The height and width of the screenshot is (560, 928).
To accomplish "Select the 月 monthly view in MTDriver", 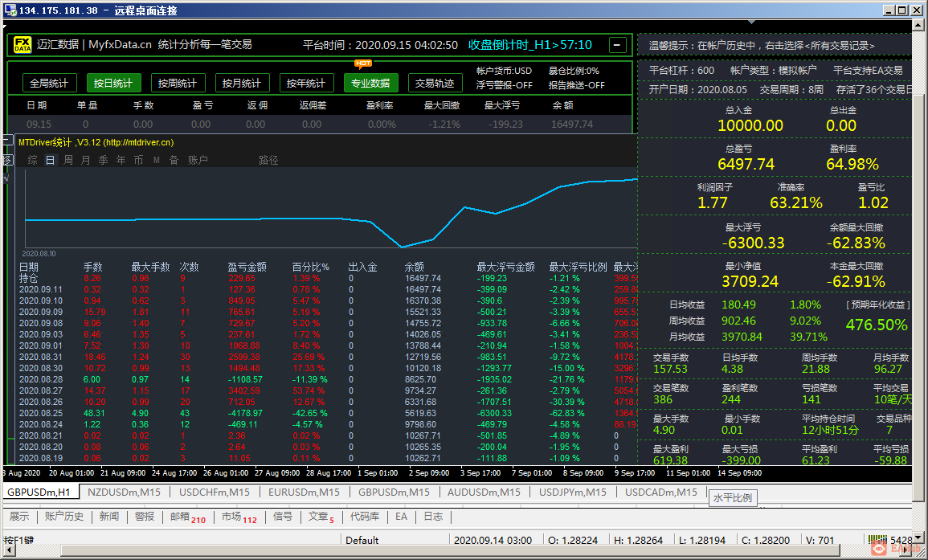I will [x=86, y=160].
